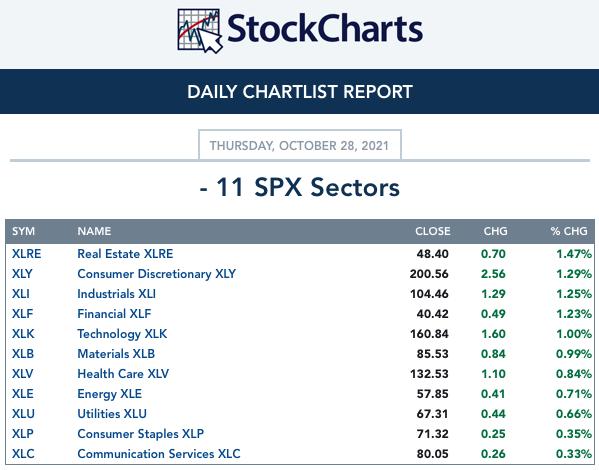
Task: Click the Industrials XLI name link
Action: pos(117,293)
